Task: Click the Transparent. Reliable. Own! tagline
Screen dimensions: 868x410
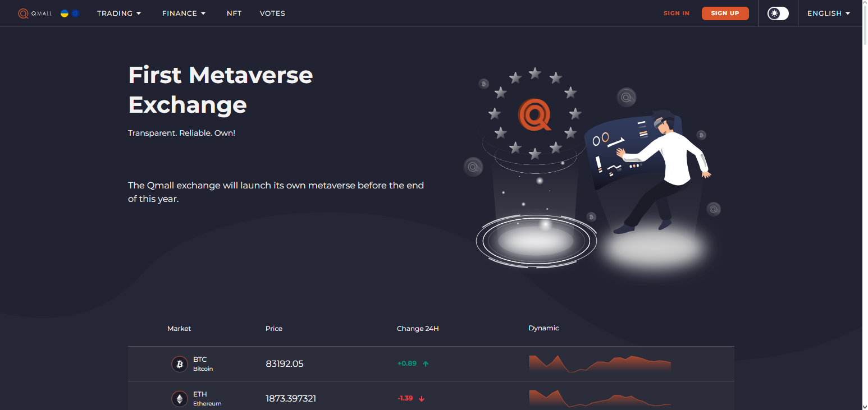Action: [x=181, y=133]
